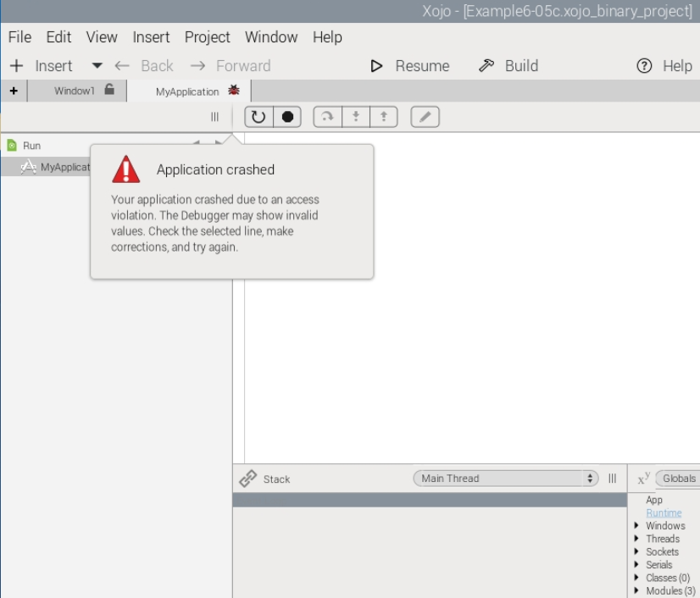Select the highlighted row in Stack list

pyautogui.click(x=430, y=501)
